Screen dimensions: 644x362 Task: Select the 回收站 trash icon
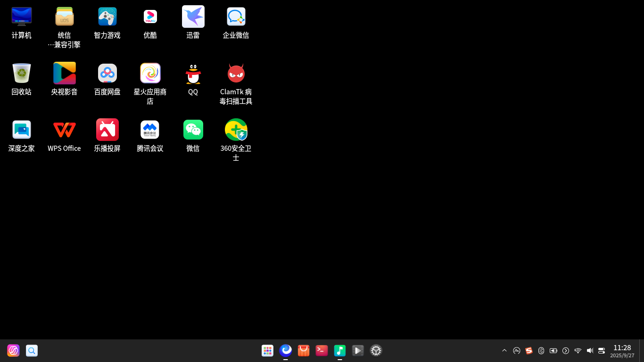pyautogui.click(x=22, y=73)
